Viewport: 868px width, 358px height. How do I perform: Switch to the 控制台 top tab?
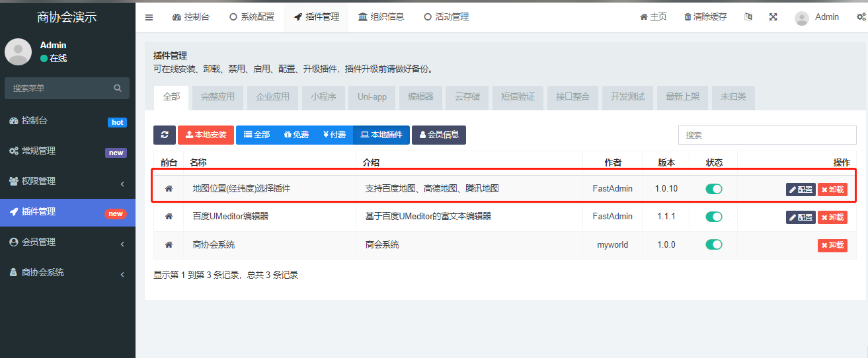pyautogui.click(x=191, y=17)
